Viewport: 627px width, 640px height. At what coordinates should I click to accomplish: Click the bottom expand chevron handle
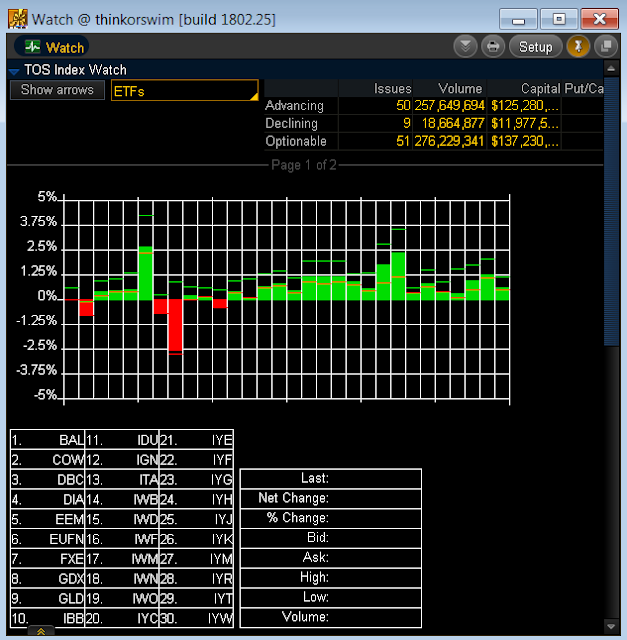coord(41,631)
